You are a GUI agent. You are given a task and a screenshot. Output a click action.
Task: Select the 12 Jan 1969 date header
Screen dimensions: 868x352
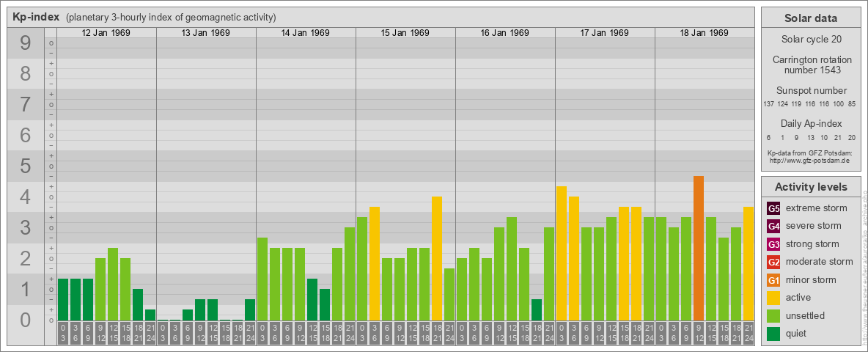[x=106, y=33]
